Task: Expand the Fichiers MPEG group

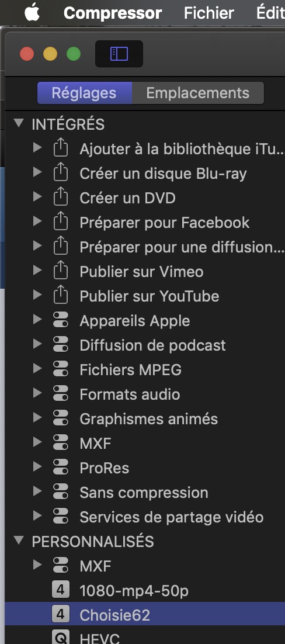Action: (x=37, y=369)
